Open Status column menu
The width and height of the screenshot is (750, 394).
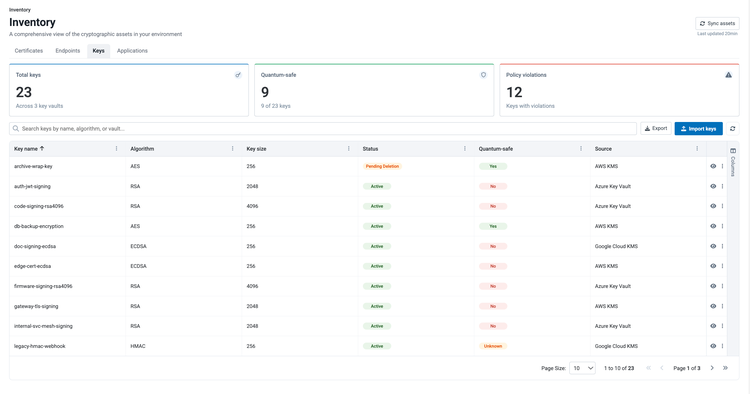tap(464, 149)
